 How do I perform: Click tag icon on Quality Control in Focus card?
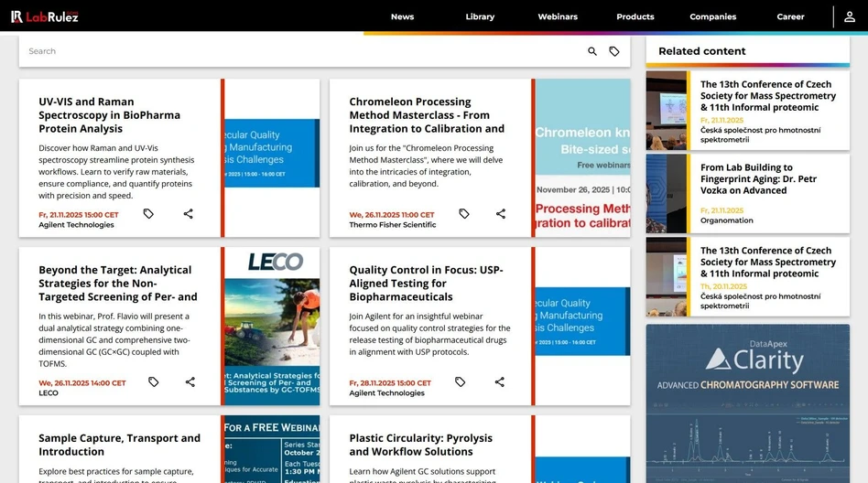460,381
